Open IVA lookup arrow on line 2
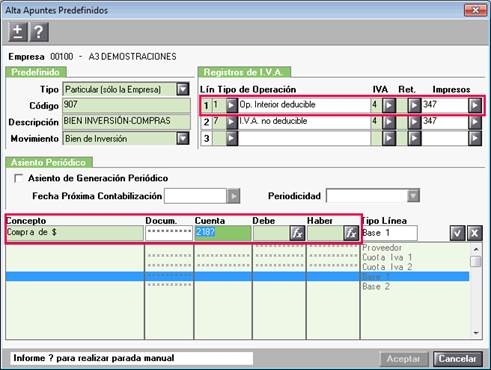491x370 pixels. [388, 122]
